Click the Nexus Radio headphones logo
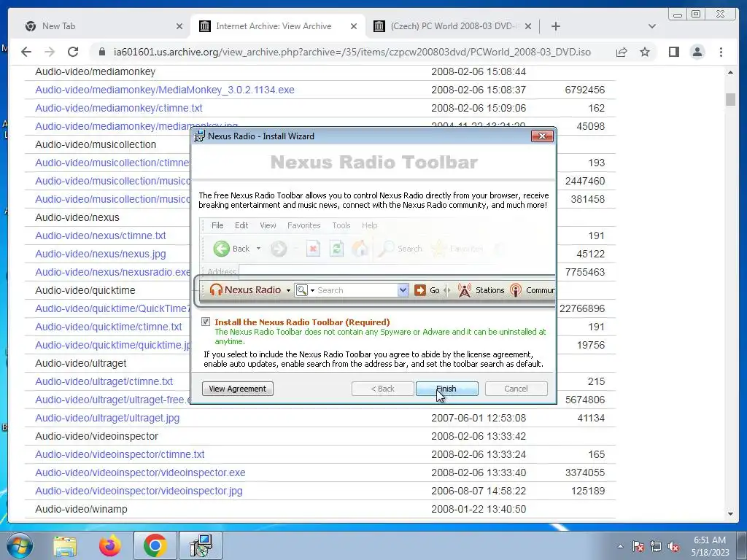 point(216,289)
